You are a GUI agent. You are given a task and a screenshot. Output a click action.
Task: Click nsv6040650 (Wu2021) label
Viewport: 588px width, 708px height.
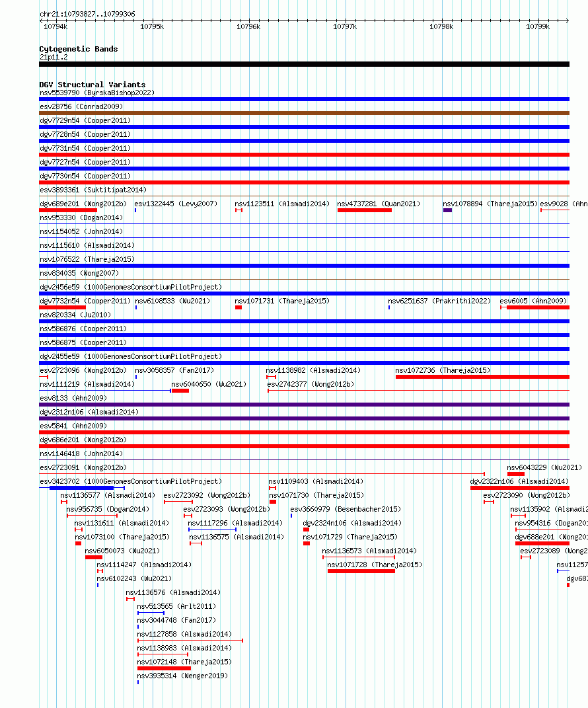coord(209,384)
